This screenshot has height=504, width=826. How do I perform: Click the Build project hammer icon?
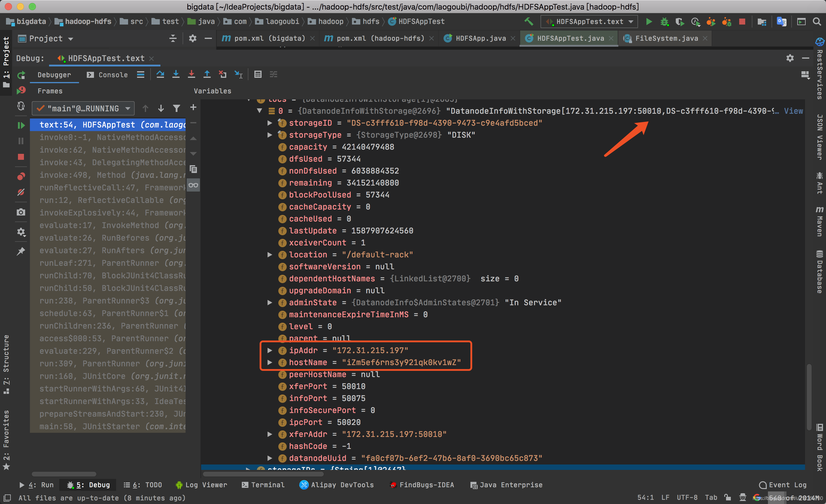pos(529,22)
